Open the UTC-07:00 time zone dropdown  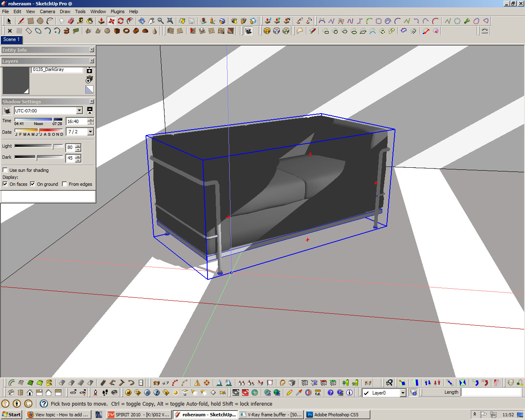pyautogui.click(x=80, y=111)
